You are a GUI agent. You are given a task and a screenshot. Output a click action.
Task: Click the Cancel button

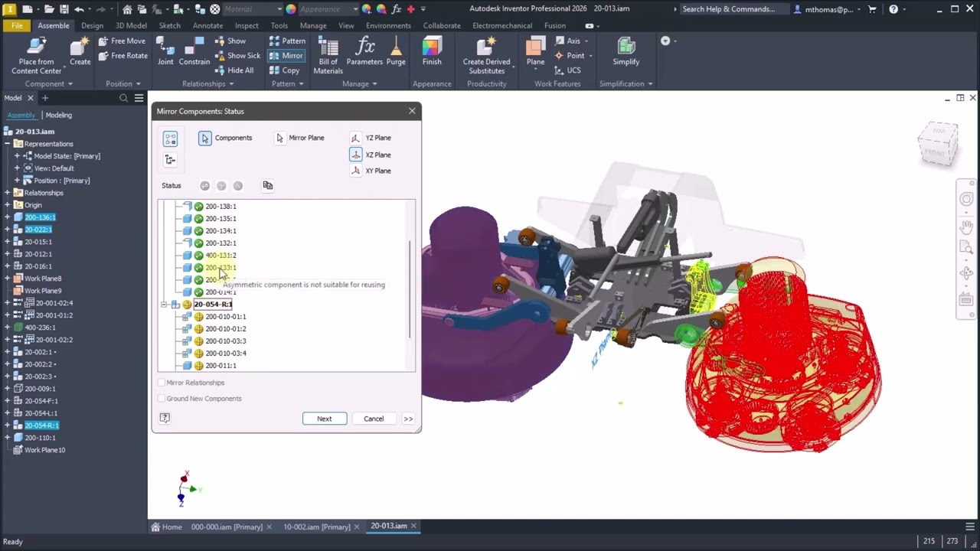click(x=374, y=419)
